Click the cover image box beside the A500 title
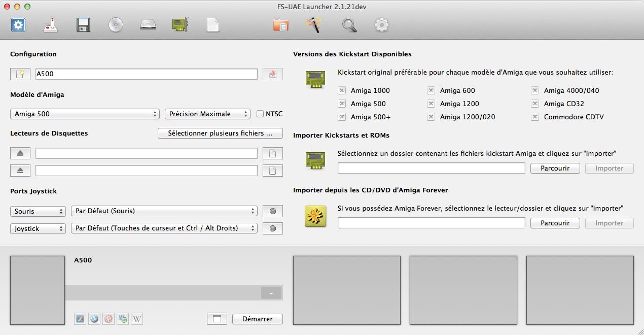 coord(38,290)
